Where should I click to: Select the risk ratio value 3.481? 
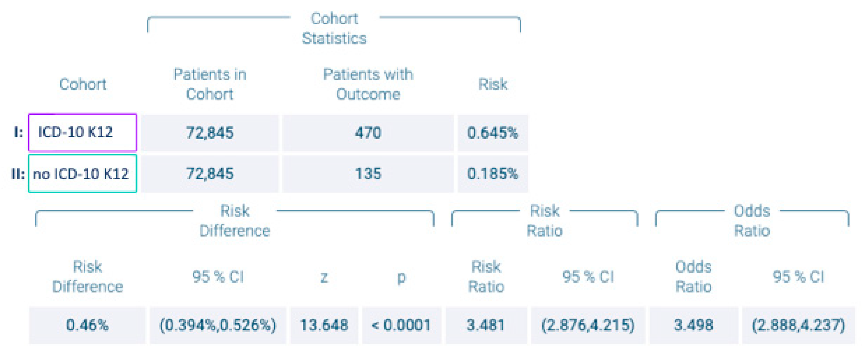pos(486,325)
